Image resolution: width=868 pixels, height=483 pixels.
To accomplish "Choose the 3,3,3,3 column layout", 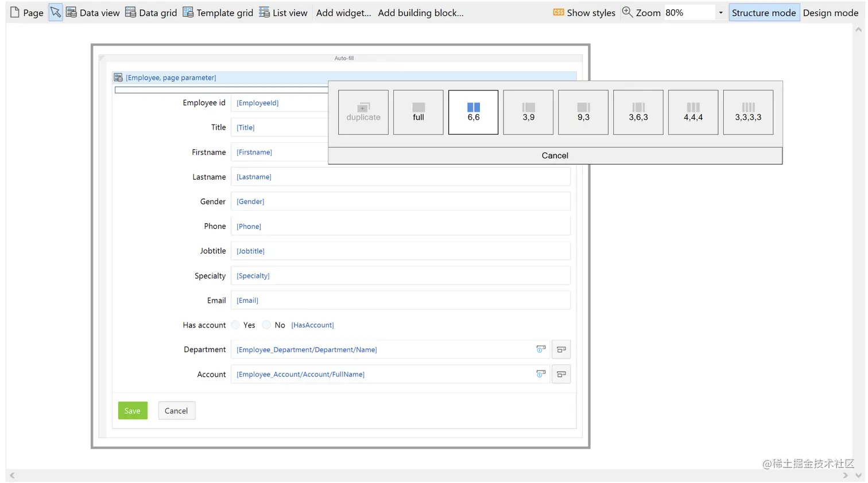I will point(748,112).
